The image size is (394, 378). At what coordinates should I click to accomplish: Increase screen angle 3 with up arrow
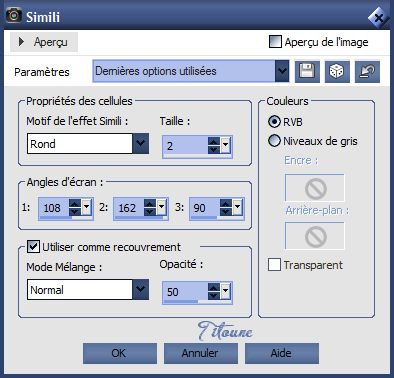226,203
